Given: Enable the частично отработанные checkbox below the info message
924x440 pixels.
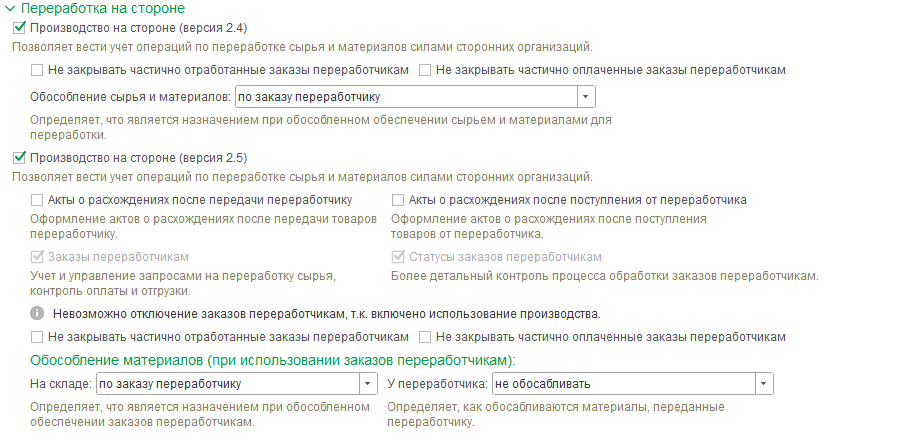Looking at the screenshot, I should click(37, 337).
